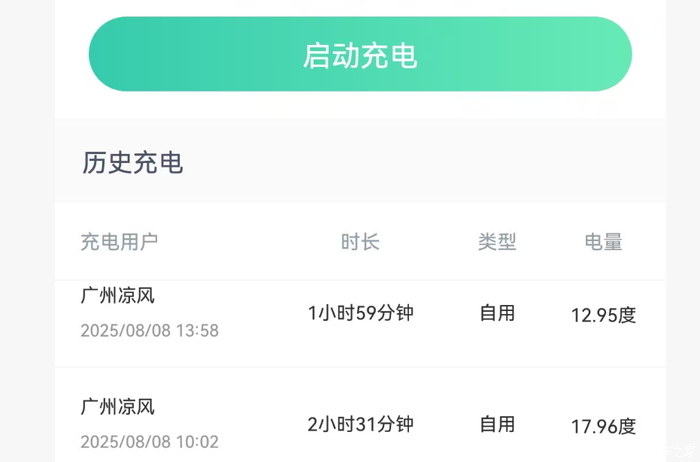Viewport: 700px width, 462px height.
Task: Click the 17.96度 energy value
Action: 604,427
